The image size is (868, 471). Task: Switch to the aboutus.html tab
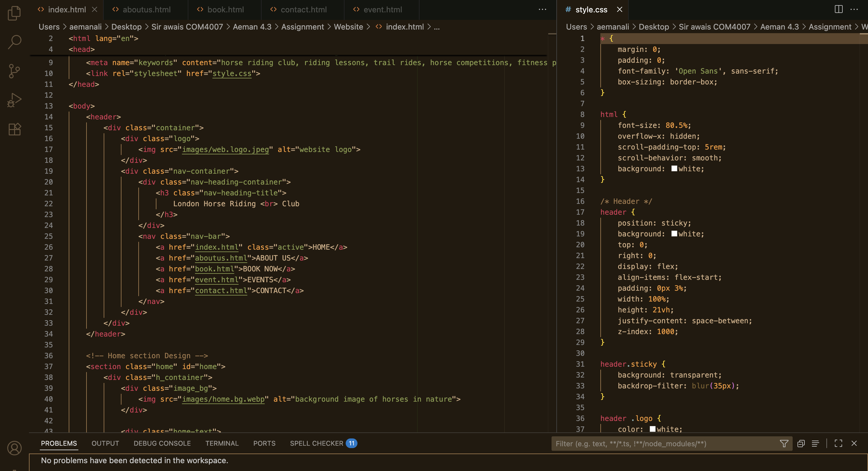click(x=146, y=10)
